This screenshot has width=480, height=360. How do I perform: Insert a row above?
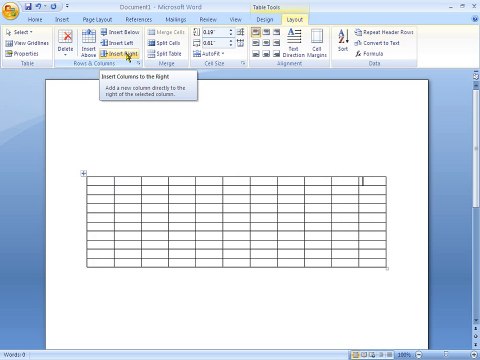88,43
